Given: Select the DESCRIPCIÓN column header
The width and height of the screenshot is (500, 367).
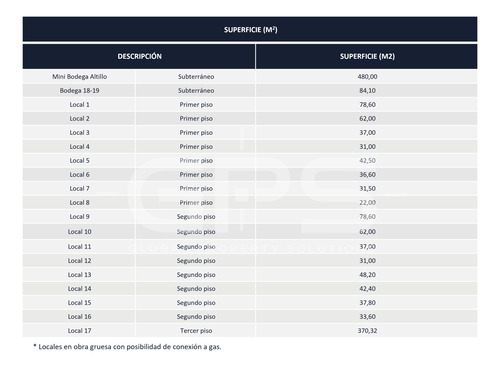Looking at the screenshot, I should pyautogui.click(x=139, y=56).
